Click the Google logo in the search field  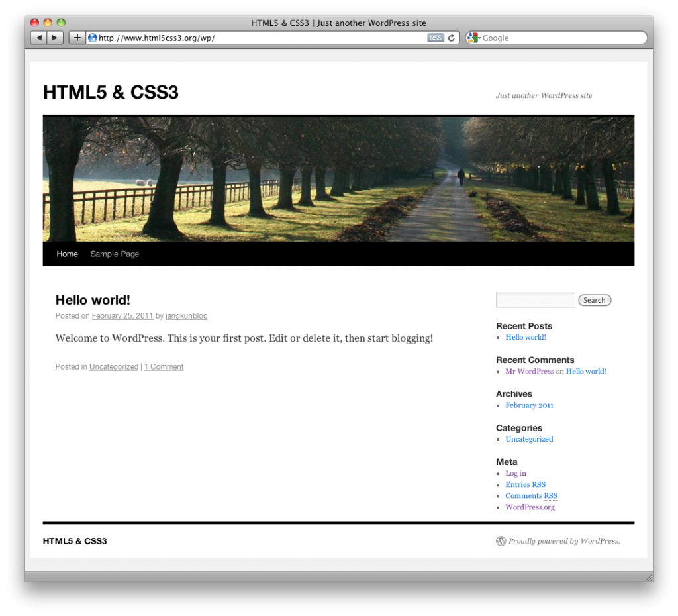tap(473, 38)
